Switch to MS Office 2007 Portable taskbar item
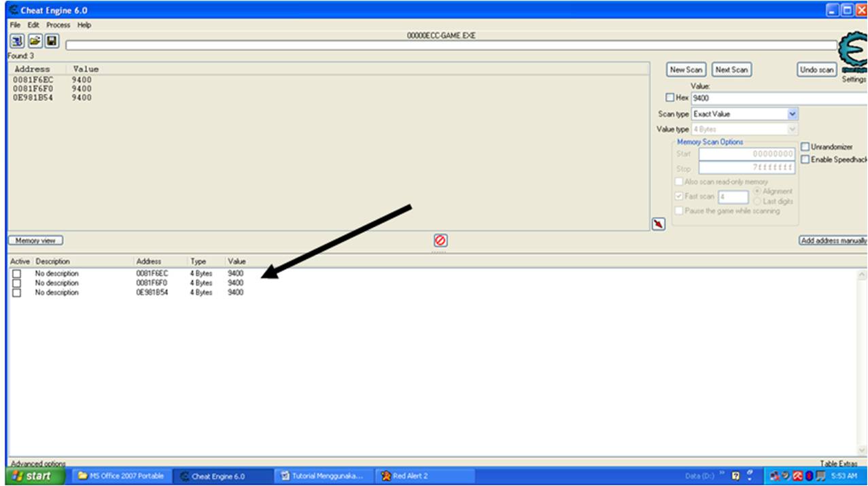This screenshot has width=868, height=486. pyautogui.click(x=121, y=476)
